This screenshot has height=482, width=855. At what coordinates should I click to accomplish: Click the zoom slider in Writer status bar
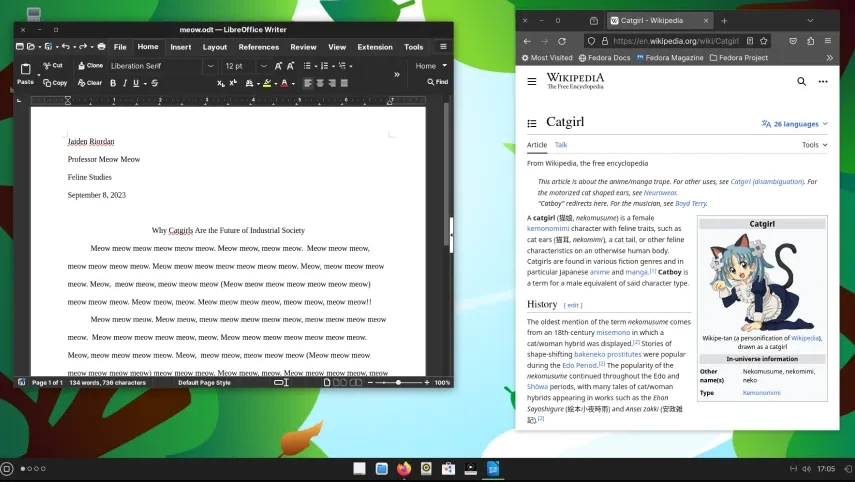(399, 383)
